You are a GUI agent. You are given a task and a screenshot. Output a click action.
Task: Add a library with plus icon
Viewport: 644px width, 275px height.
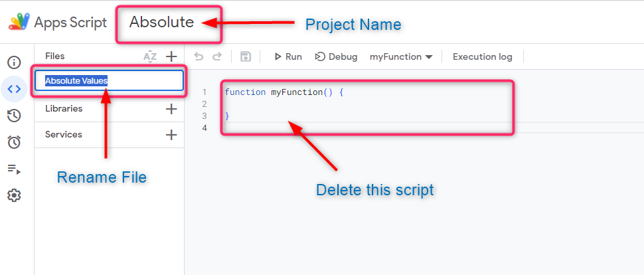tap(171, 109)
